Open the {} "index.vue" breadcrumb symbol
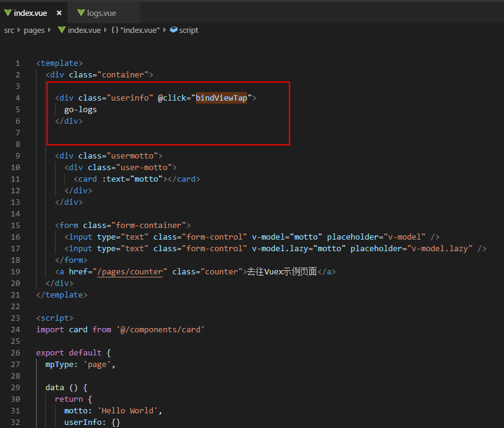 [x=135, y=30]
